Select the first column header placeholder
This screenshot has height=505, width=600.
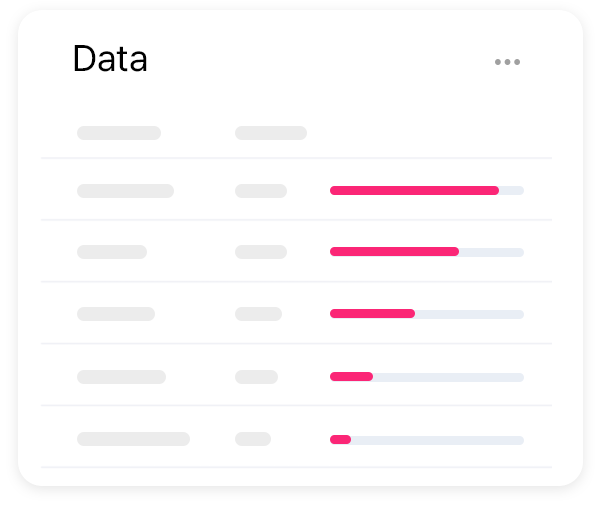(x=119, y=133)
